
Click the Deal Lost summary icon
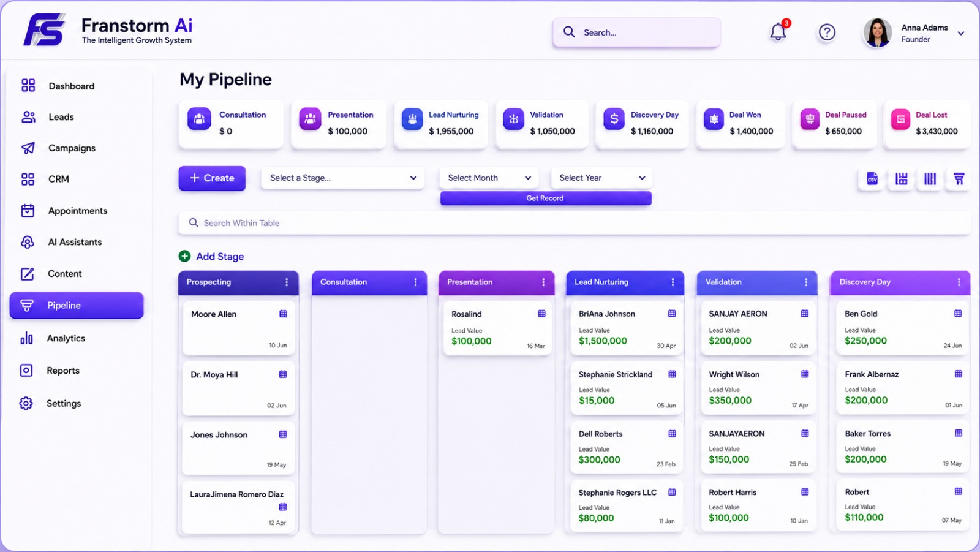[x=900, y=119]
